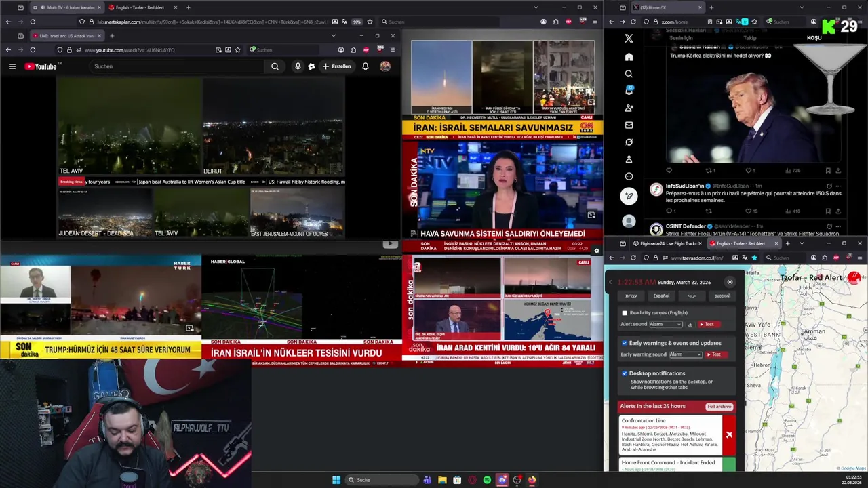Open the Full archive of alerts
The width and height of the screenshot is (868, 488).
coord(719,407)
